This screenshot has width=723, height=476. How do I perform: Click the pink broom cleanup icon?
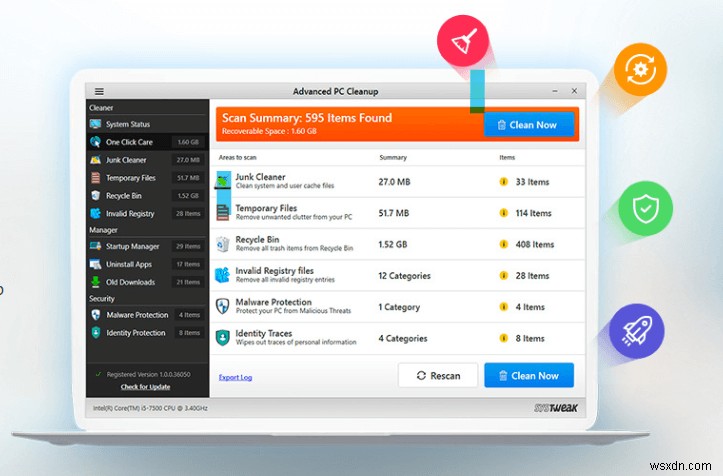[x=463, y=41]
